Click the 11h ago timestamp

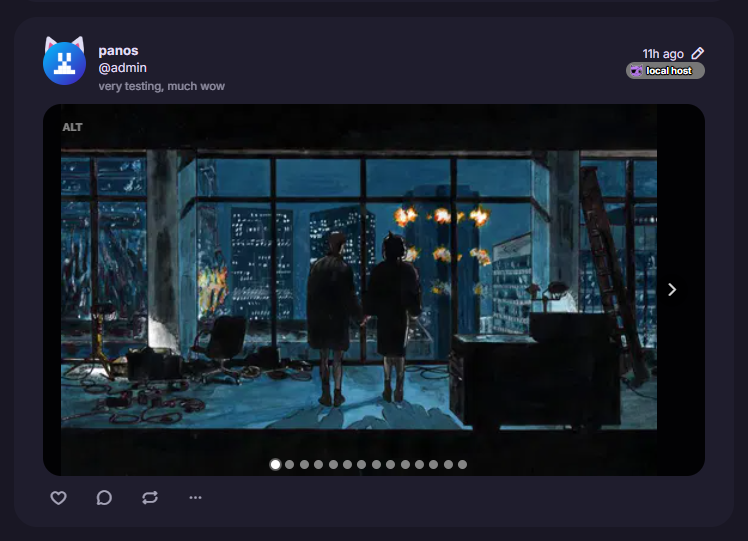point(663,54)
